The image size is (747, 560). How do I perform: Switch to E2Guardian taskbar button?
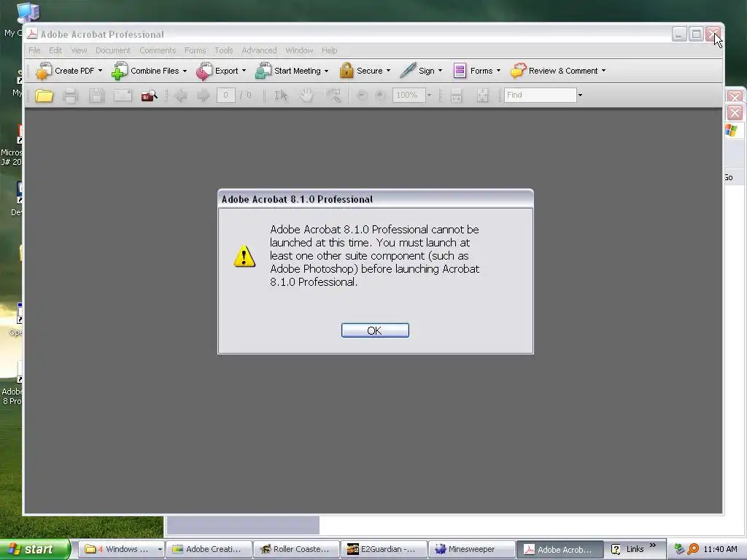(x=384, y=550)
